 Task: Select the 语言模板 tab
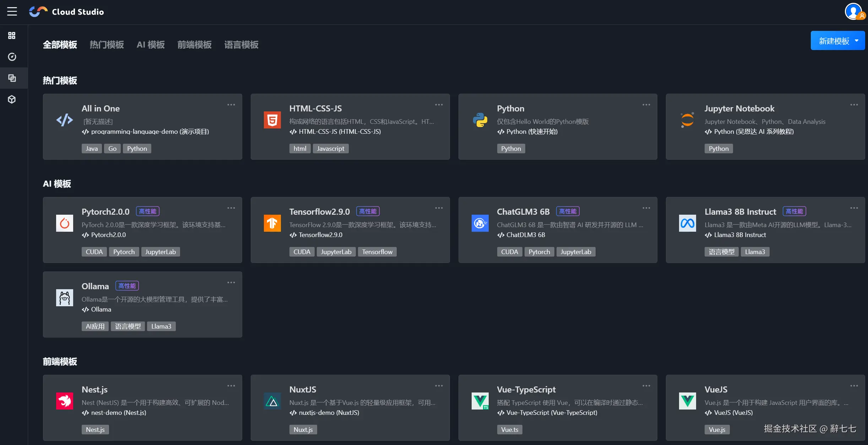coord(241,45)
